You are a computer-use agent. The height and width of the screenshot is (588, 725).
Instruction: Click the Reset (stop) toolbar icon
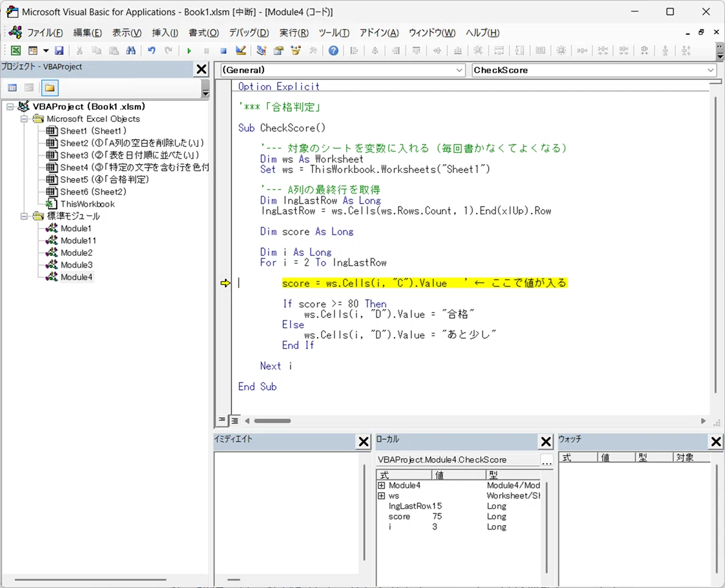click(223, 51)
